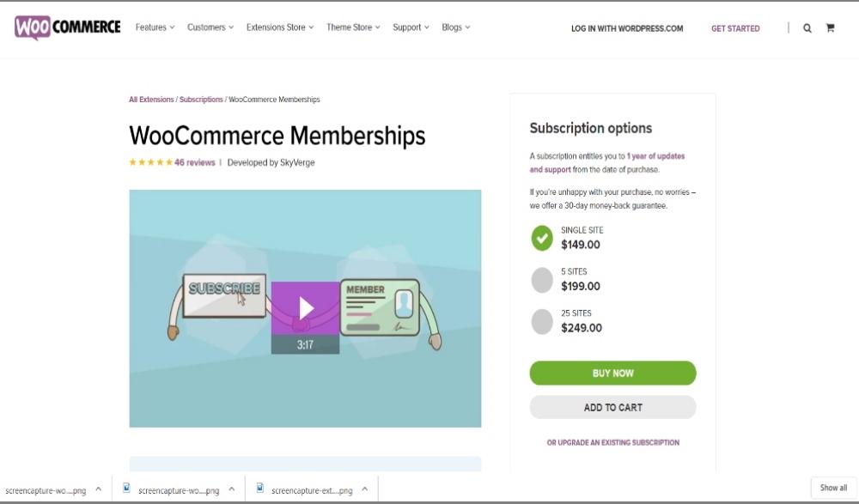The height and width of the screenshot is (504, 859).
Task: Open options chevron for the middle screencapture-wo download
Action: click(x=232, y=489)
